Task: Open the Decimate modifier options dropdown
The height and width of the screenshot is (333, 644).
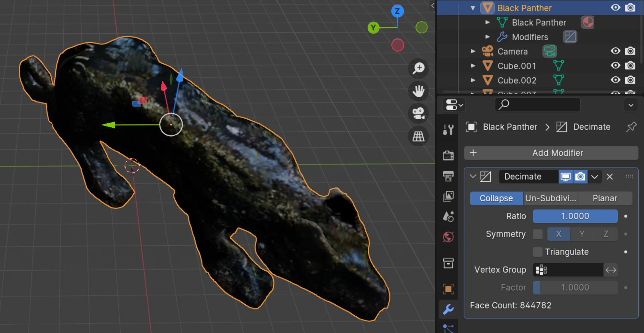Action: [594, 177]
